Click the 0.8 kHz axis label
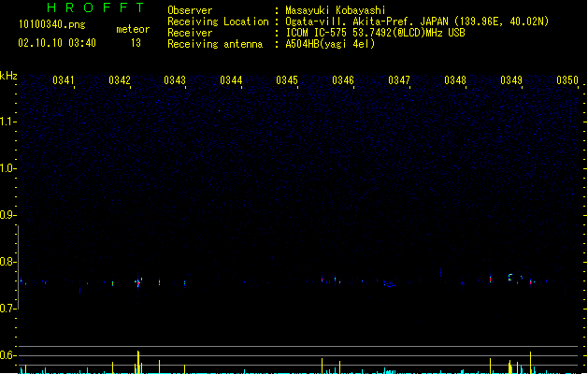 pos(7,262)
